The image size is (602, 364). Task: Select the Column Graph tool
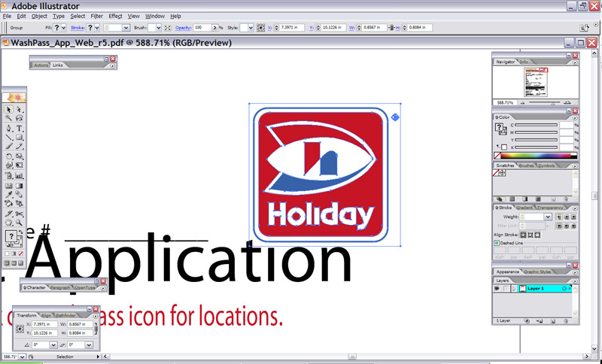19,176
